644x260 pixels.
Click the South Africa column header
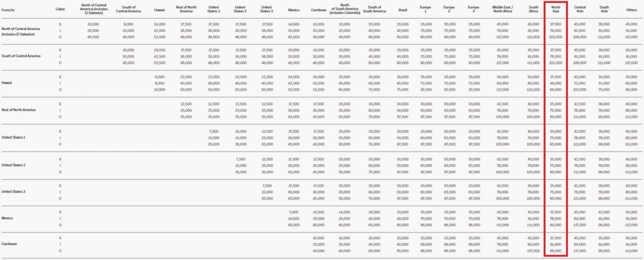533,9
